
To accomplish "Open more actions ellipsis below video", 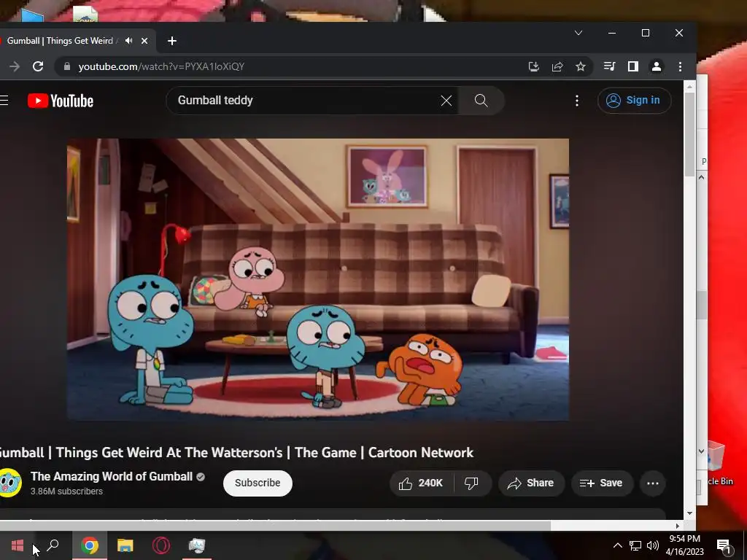I will (x=653, y=483).
